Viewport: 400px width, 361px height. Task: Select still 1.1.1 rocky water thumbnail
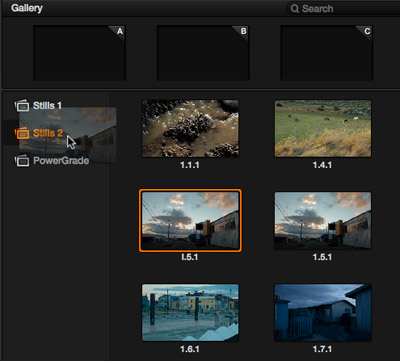[190, 128]
